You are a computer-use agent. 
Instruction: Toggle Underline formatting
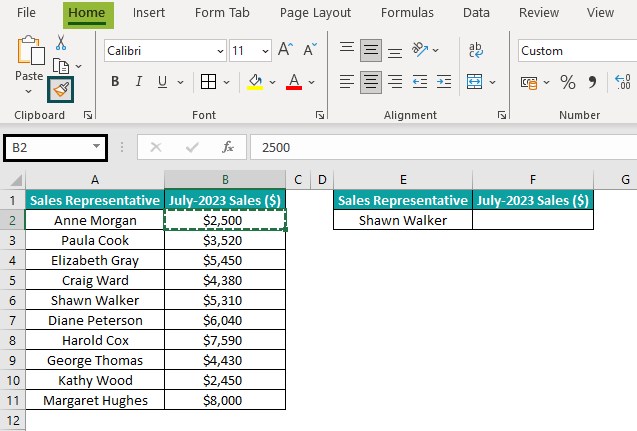162,82
